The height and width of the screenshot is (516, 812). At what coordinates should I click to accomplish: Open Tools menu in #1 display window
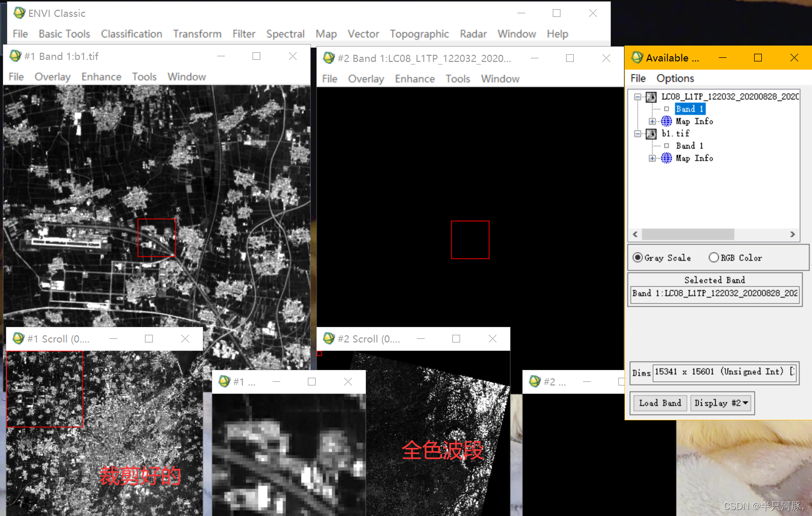(x=144, y=77)
